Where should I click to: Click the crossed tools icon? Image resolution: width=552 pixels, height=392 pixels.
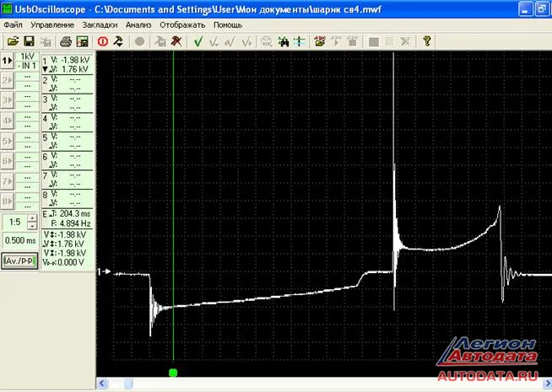176,41
